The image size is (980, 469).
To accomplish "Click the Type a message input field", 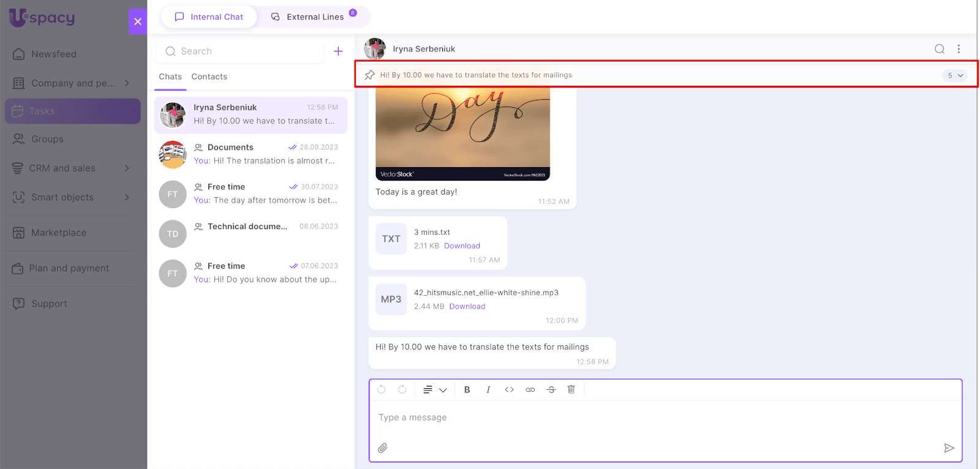I will pos(665,418).
